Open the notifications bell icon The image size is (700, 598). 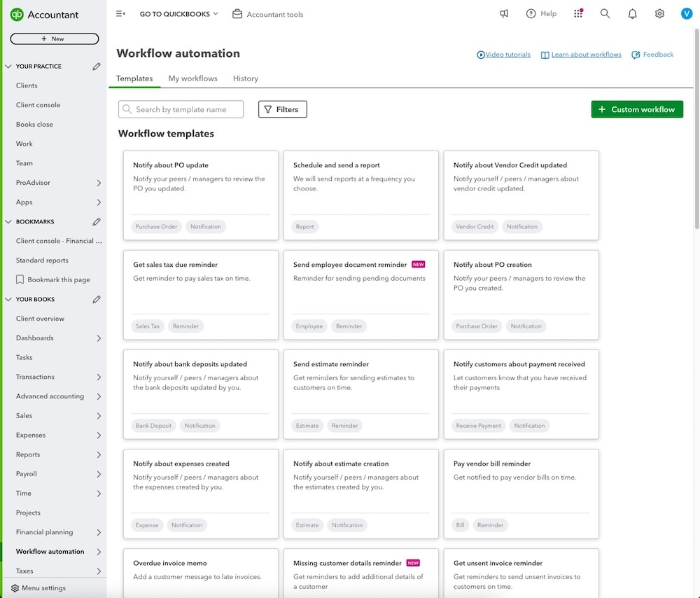point(632,13)
